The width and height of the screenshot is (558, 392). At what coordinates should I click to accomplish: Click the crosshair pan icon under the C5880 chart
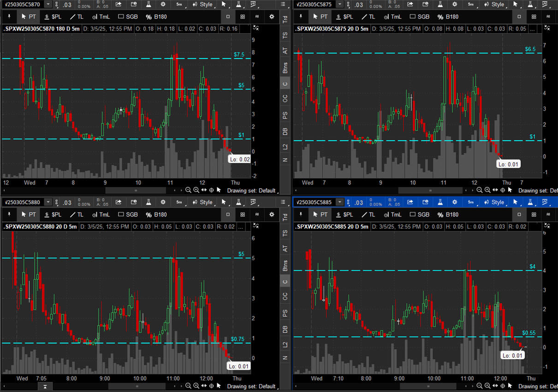pos(211,386)
